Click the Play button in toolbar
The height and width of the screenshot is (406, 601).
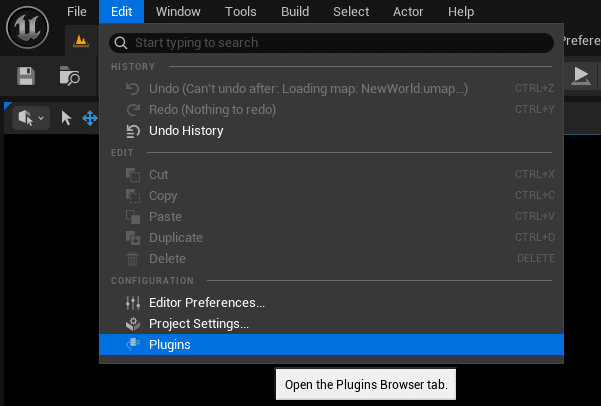coord(581,76)
